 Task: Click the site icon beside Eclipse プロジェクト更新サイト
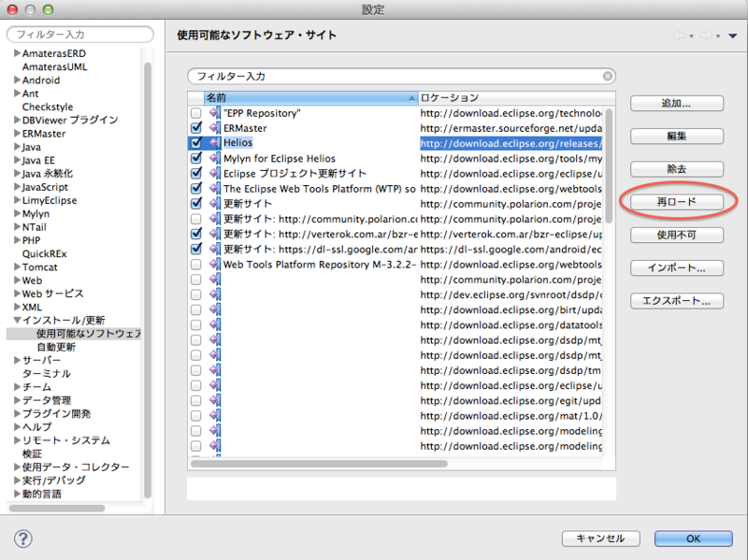pos(215,173)
